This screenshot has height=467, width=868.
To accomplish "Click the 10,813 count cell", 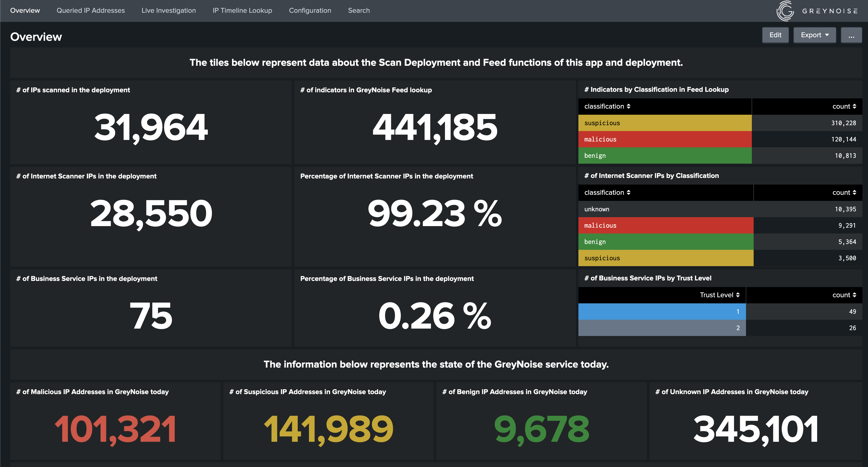I will (807, 155).
